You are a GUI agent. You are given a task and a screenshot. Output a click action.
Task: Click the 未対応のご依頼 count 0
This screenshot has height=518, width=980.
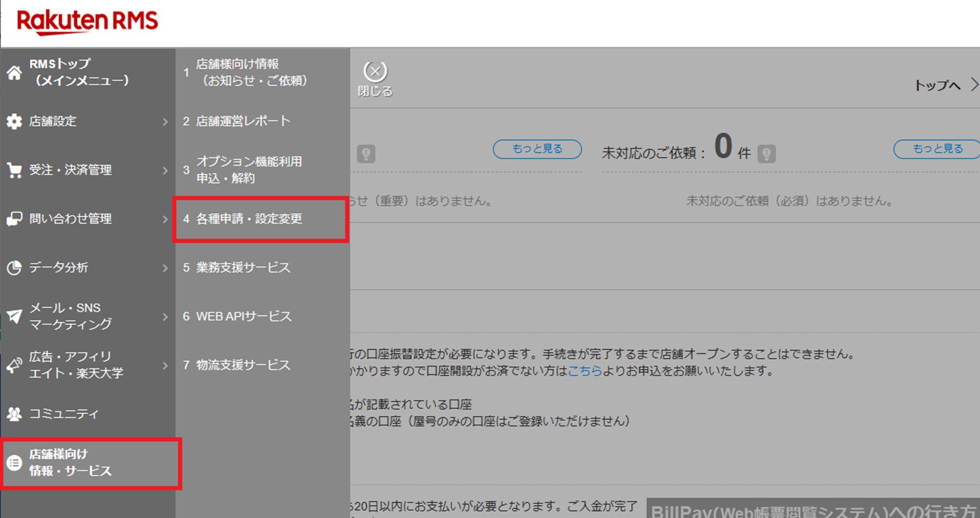[x=723, y=146]
